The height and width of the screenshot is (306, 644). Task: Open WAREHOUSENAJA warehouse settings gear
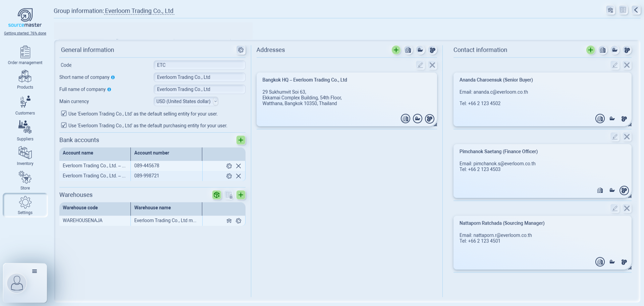click(238, 221)
